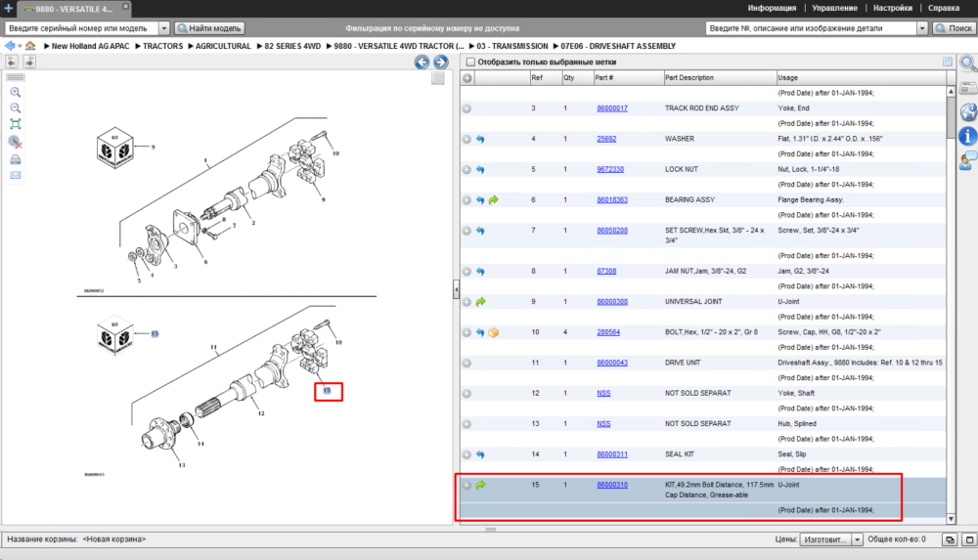Open part number link 86000017
This screenshot has height=560, width=978.
tap(612, 108)
